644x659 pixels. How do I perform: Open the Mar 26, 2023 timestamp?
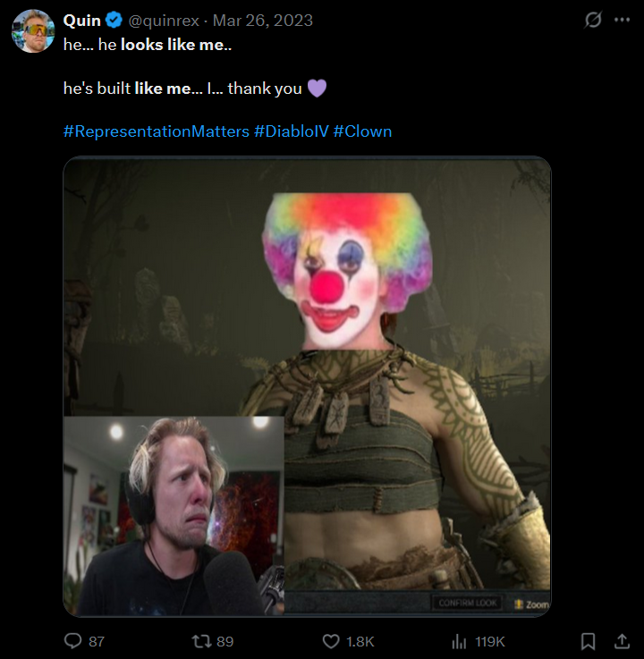(x=263, y=21)
